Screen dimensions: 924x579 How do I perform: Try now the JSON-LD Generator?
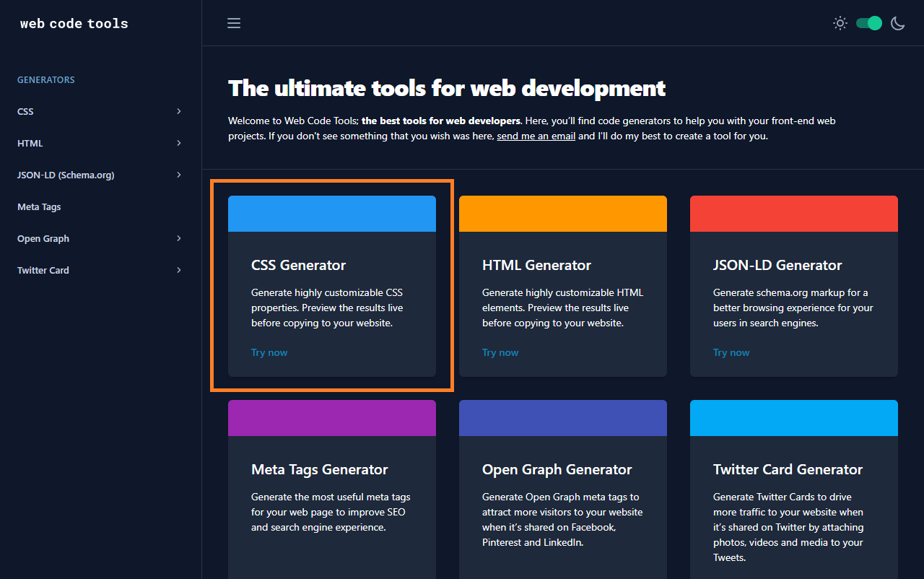tap(731, 352)
